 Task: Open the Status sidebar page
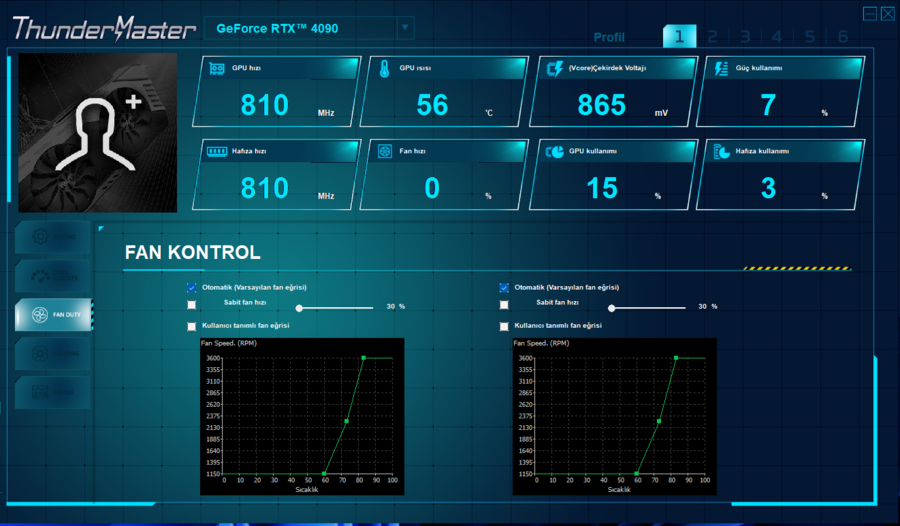coord(53,392)
